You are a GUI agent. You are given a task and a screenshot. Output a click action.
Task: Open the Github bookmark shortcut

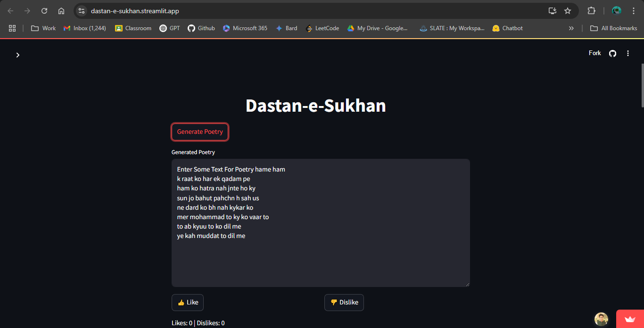click(x=201, y=28)
